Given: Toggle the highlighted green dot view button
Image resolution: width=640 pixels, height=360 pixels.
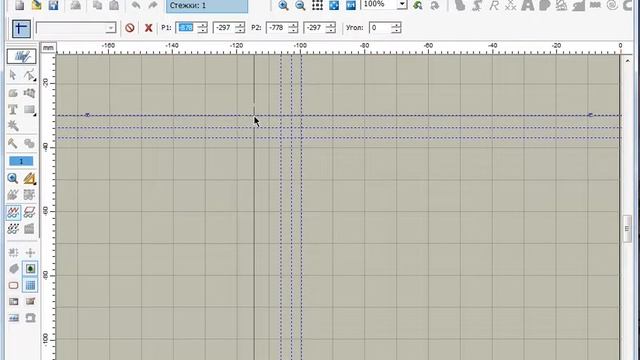Looking at the screenshot, I should [x=30, y=269].
